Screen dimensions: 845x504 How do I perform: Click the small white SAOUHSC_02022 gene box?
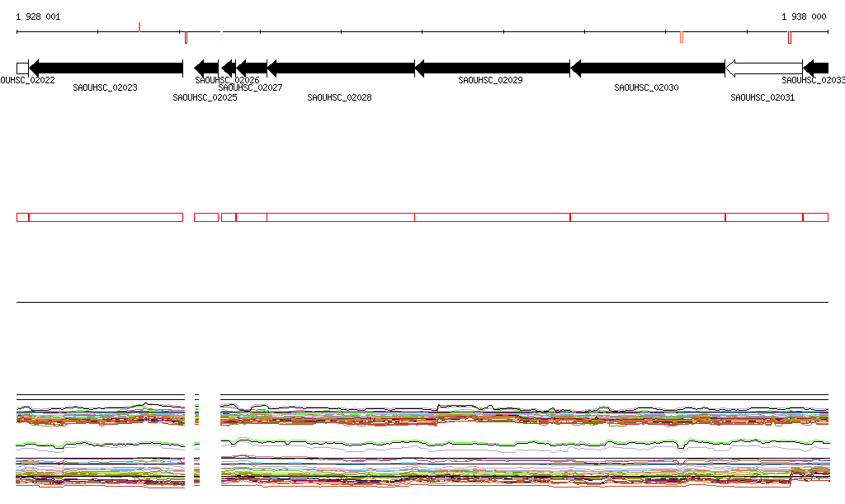22,68
